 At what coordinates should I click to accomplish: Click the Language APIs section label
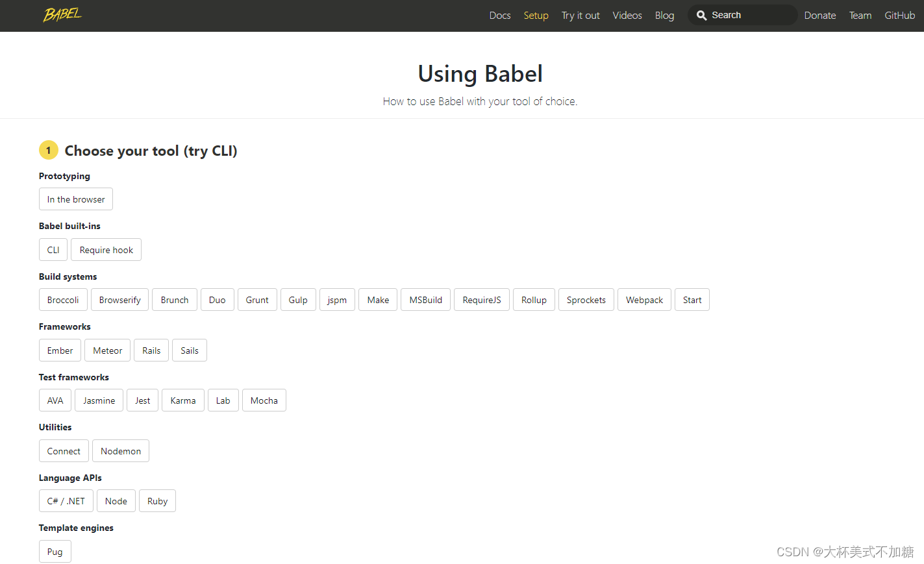coord(70,478)
